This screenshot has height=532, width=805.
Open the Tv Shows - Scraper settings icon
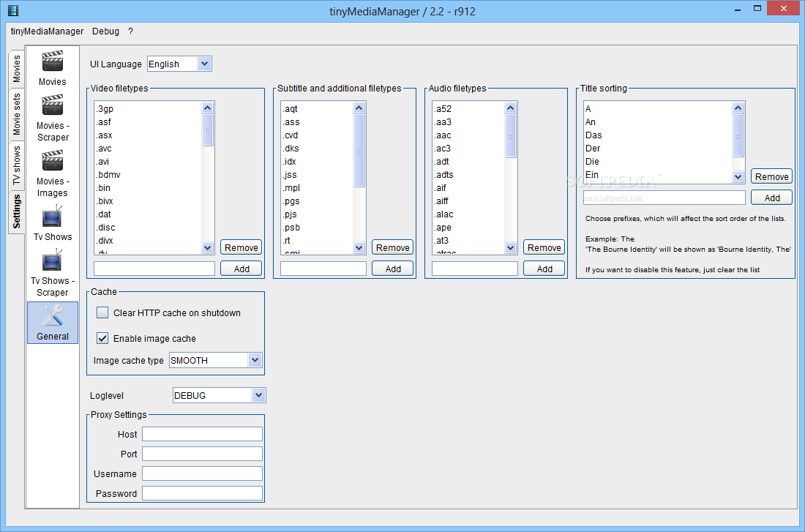53,273
